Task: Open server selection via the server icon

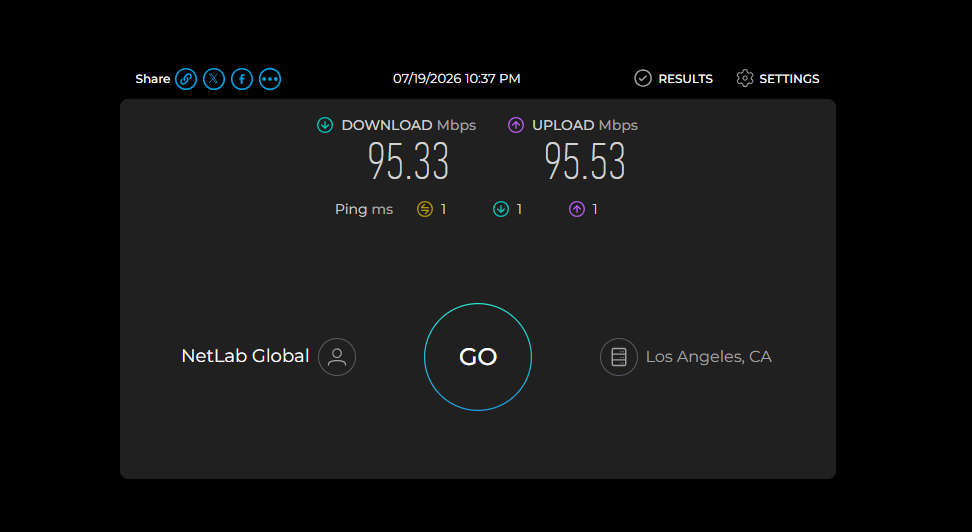Action: coord(619,357)
